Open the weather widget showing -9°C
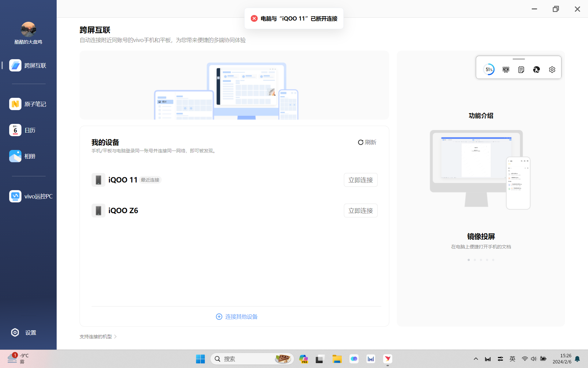Screen dimensions: 588x368 tap(18, 358)
